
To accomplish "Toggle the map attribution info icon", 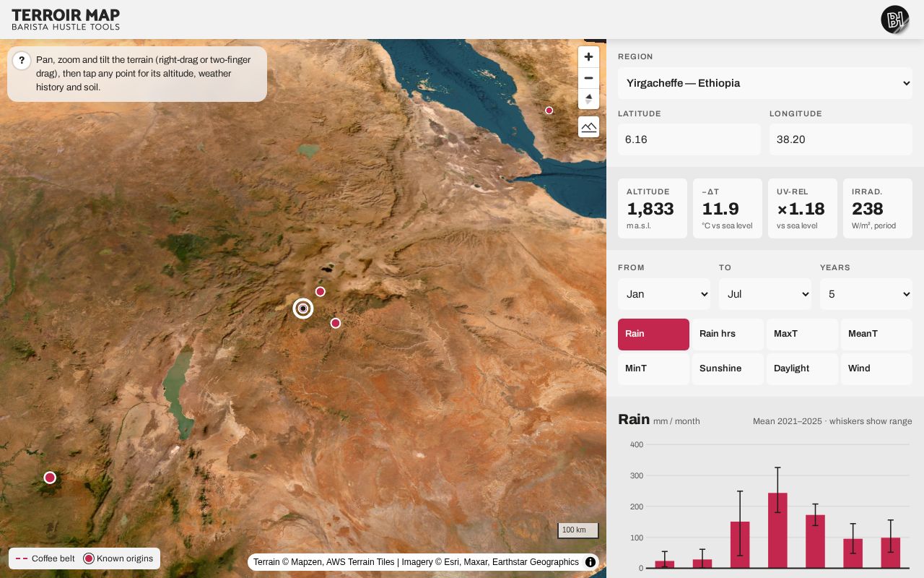I will [590, 562].
